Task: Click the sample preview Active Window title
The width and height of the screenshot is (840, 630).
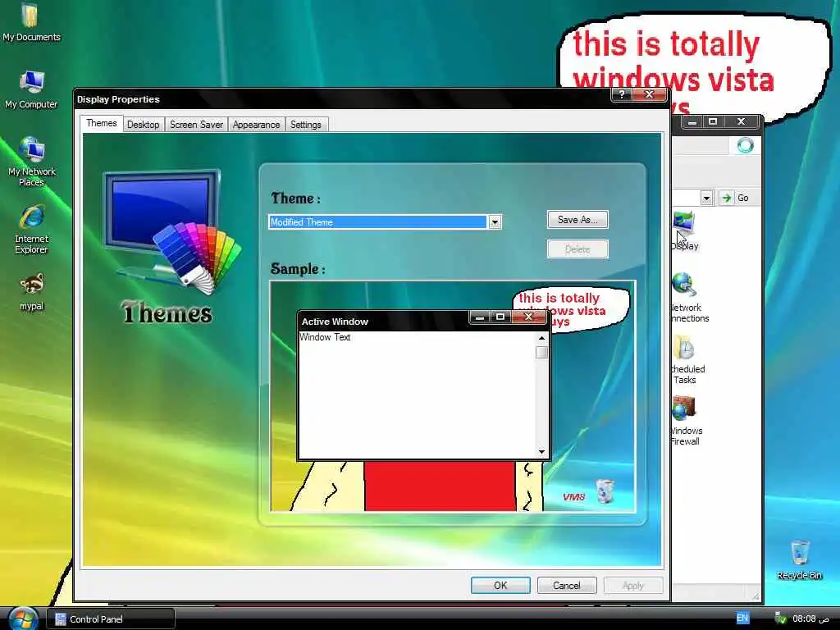Action: [x=335, y=322]
